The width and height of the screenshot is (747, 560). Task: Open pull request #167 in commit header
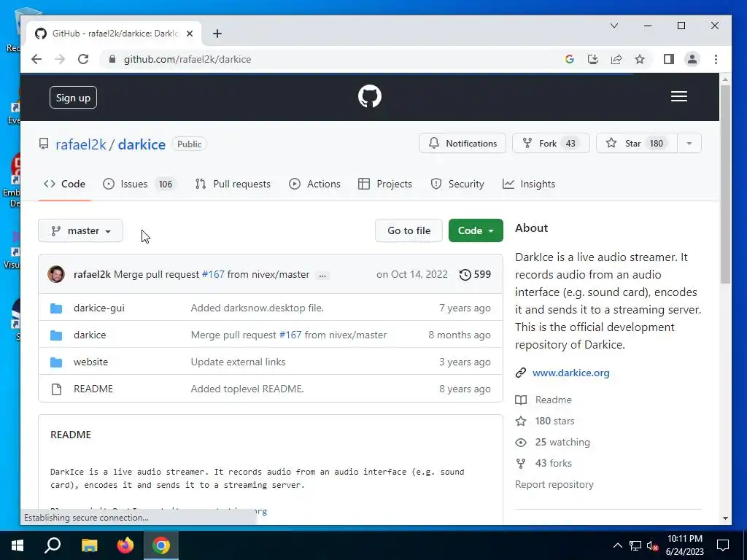213,274
